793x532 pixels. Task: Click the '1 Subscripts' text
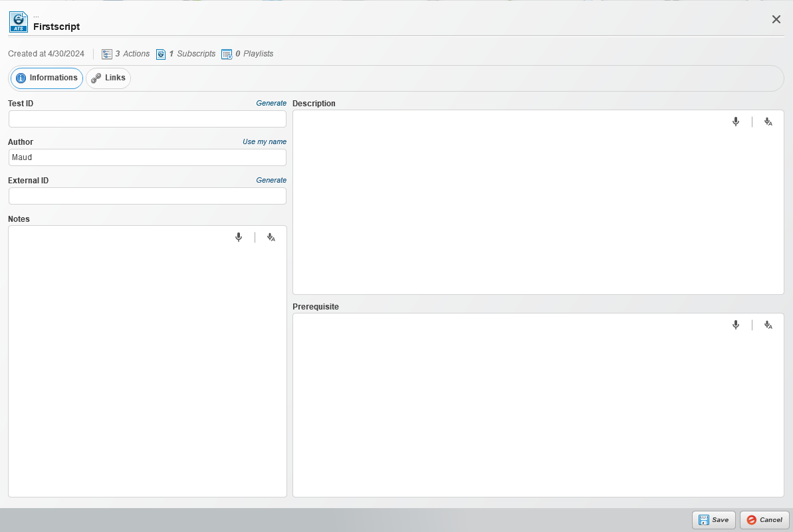192,54
